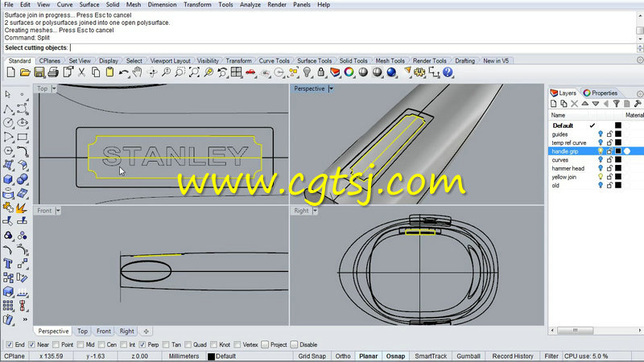
Task: Open the Top viewport dropdown arrow
Action: click(54, 88)
